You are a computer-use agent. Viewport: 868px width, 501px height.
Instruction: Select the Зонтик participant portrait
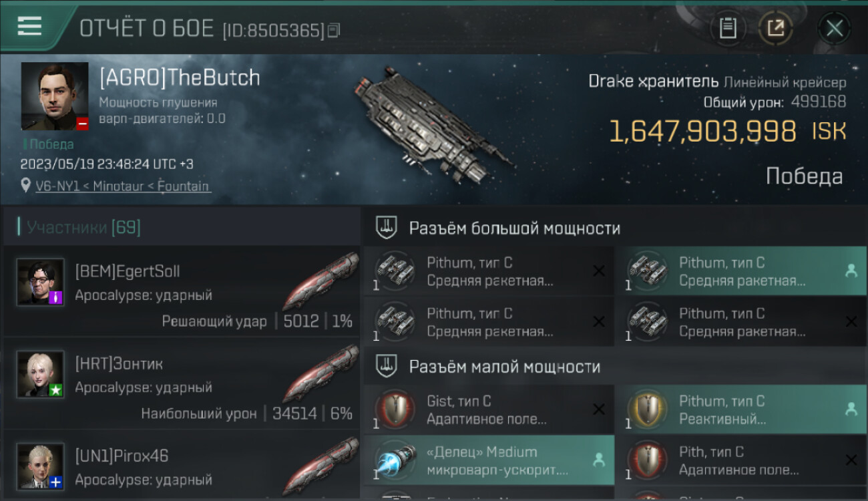41,374
